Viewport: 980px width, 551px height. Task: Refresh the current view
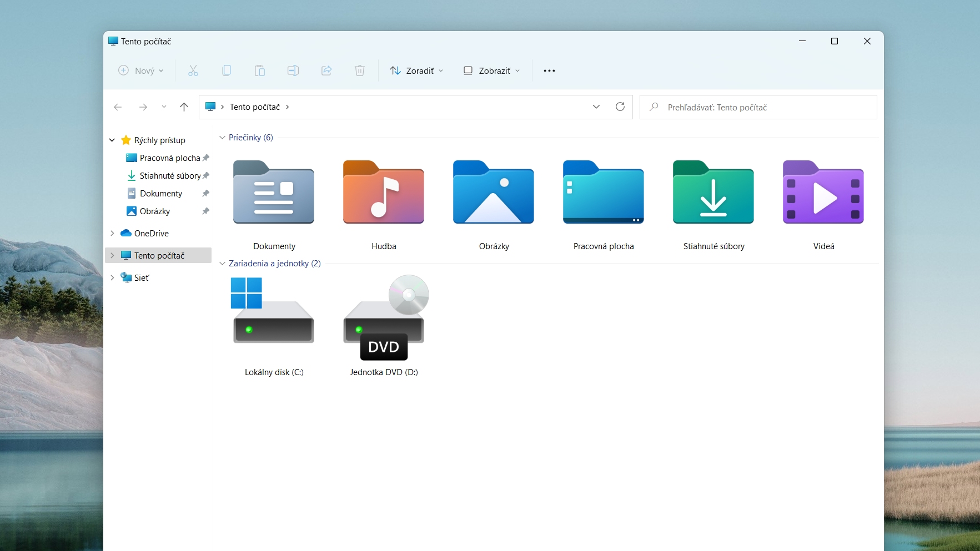620,107
